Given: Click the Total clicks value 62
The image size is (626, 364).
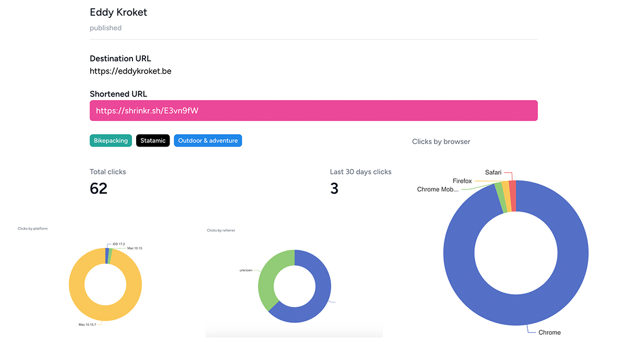Looking at the screenshot, I should coord(99,188).
